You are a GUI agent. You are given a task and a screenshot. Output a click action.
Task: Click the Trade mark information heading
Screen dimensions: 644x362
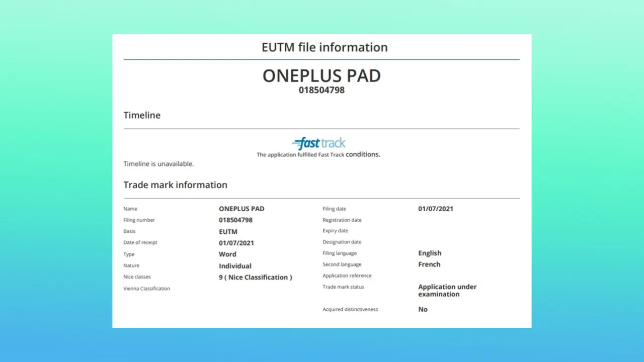coord(175,185)
